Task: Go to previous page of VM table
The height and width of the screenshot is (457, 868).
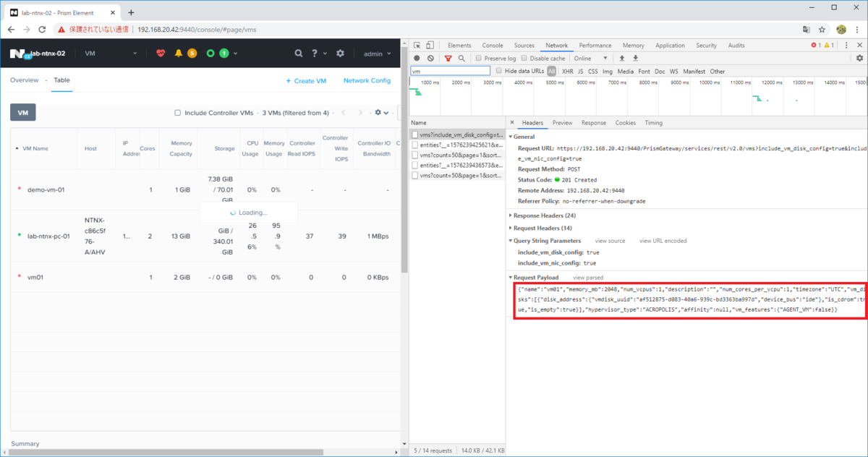Action: click(x=344, y=113)
